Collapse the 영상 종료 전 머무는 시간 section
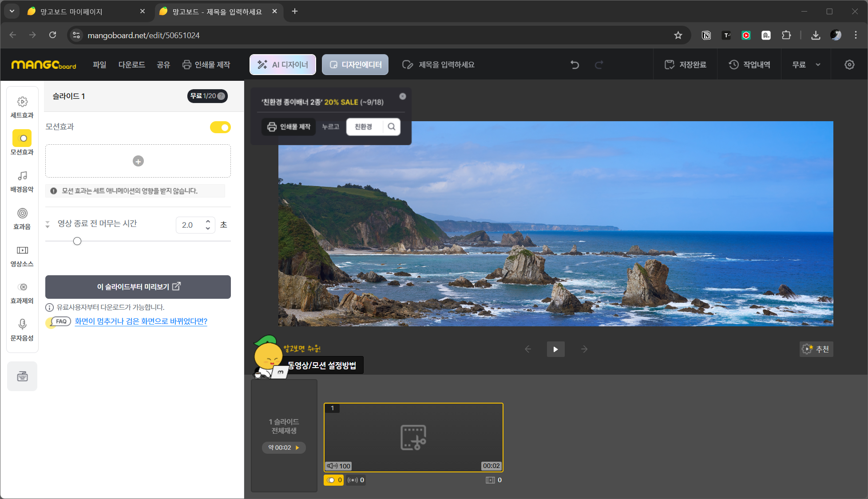The height and width of the screenshot is (499, 868). coord(48,224)
